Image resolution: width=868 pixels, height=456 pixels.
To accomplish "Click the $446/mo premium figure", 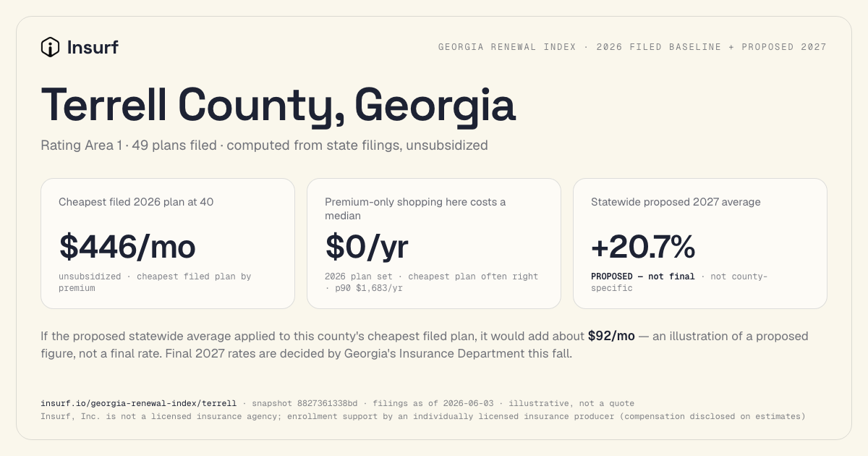I will coord(127,246).
